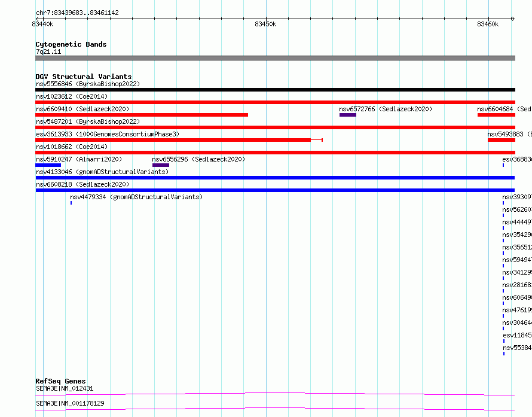
Task: Click the gray 7q21.11 cytoband bar
Action: [x=275, y=58]
